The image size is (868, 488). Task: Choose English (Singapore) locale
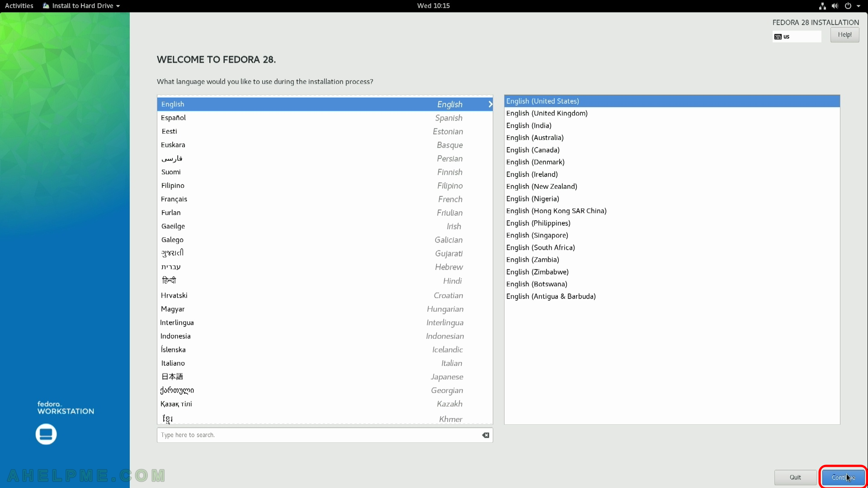coord(672,235)
